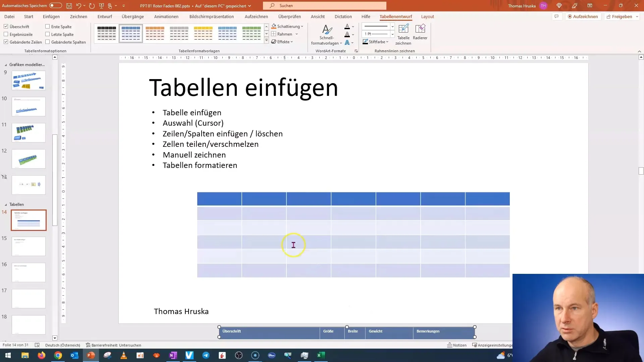Click the Redo/Repeat icon
The width and height of the screenshot is (644, 362).
coord(92,6)
